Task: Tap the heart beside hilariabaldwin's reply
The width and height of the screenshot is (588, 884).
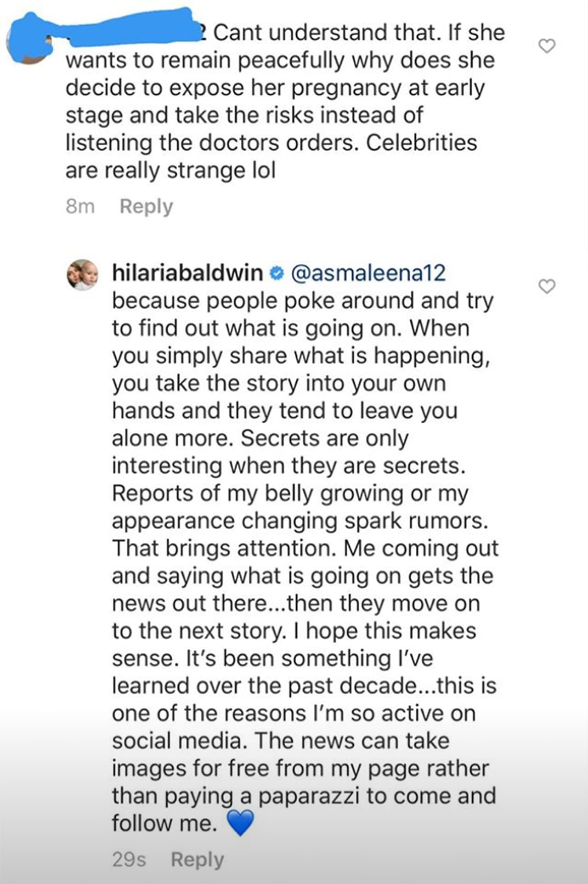Action: [547, 286]
